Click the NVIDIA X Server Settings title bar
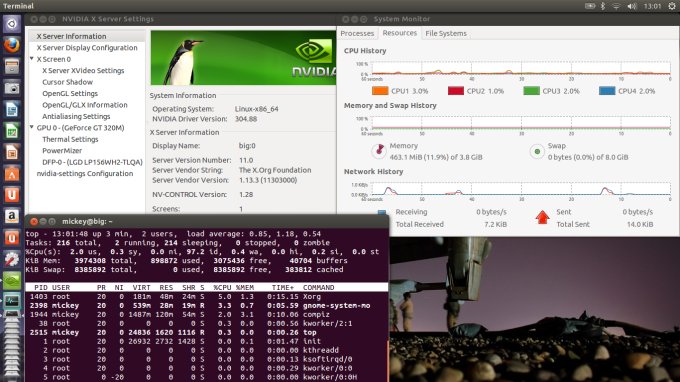Image resolution: width=680 pixels, height=382 pixels. coord(181,19)
